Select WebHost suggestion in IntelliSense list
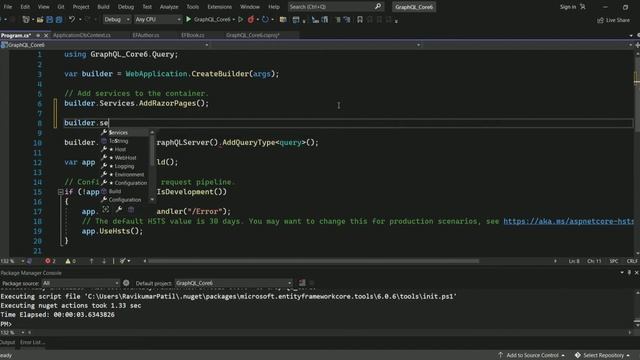 point(126,158)
